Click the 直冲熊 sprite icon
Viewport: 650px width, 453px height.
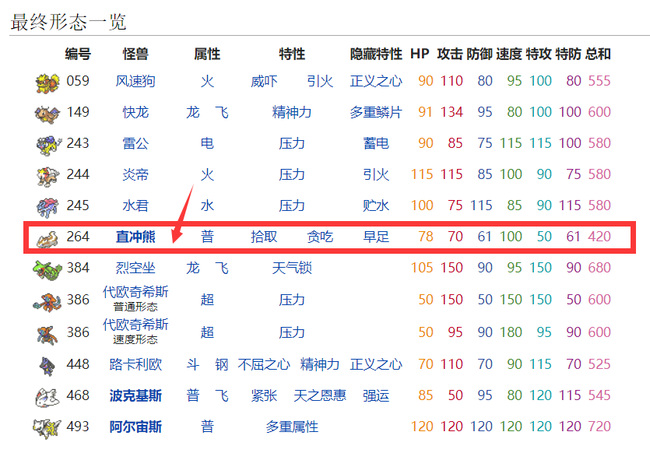click(49, 239)
